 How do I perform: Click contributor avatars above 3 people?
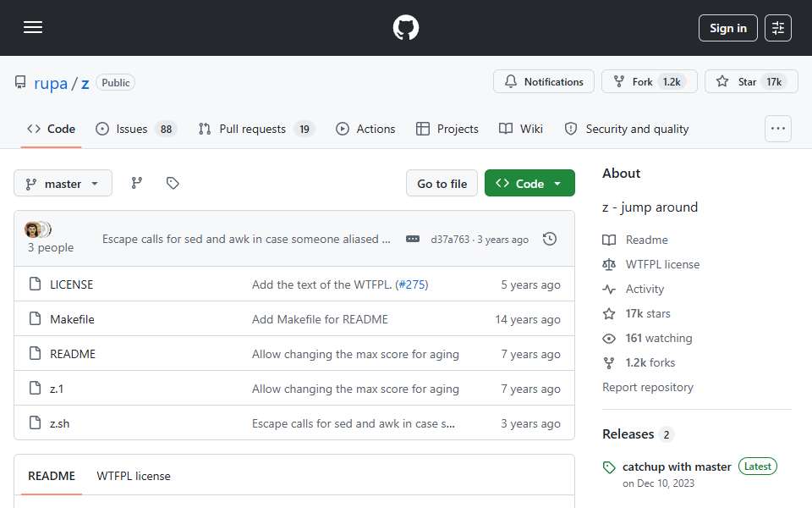pos(38,229)
